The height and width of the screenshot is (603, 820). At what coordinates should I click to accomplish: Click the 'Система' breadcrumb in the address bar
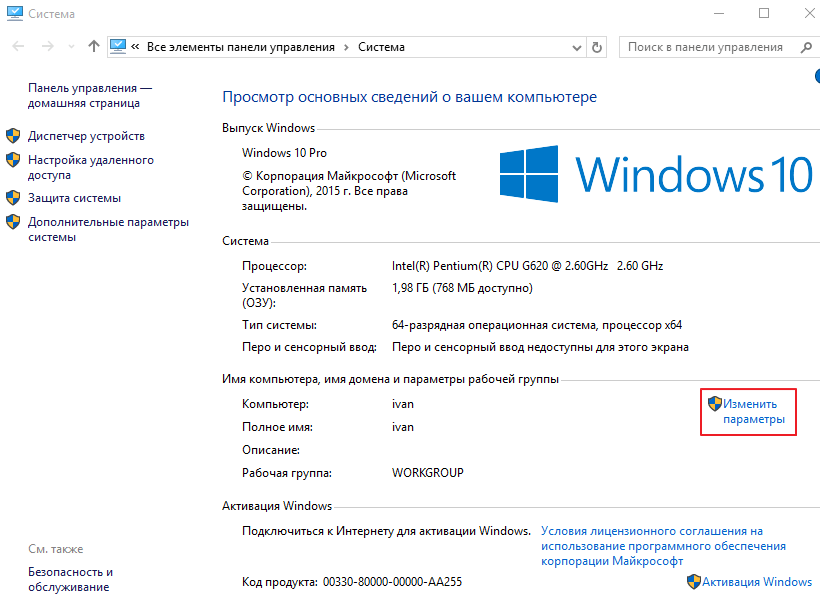381,47
